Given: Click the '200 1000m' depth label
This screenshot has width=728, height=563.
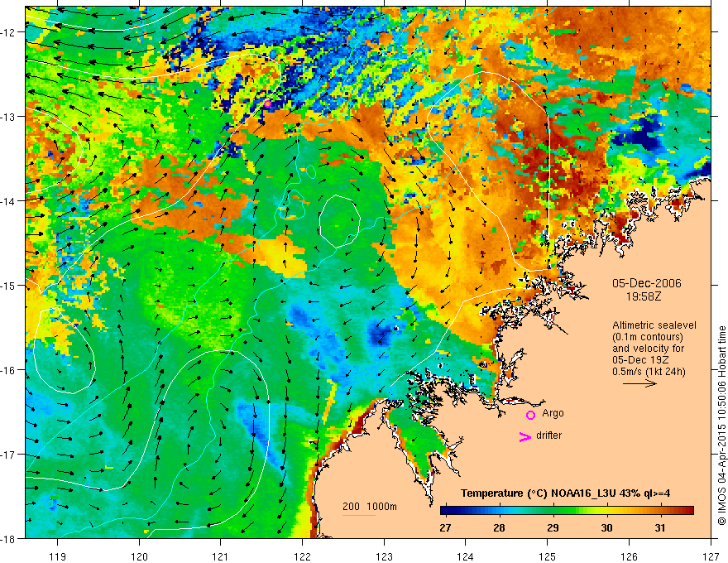Looking at the screenshot, I should pos(370,507).
